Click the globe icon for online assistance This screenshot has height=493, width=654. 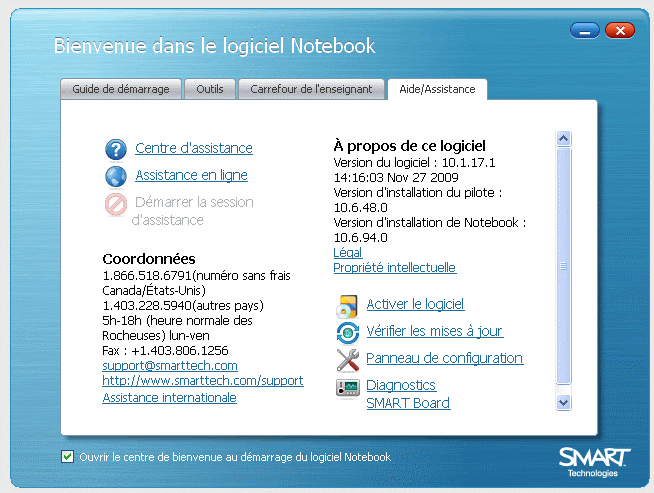tap(116, 176)
